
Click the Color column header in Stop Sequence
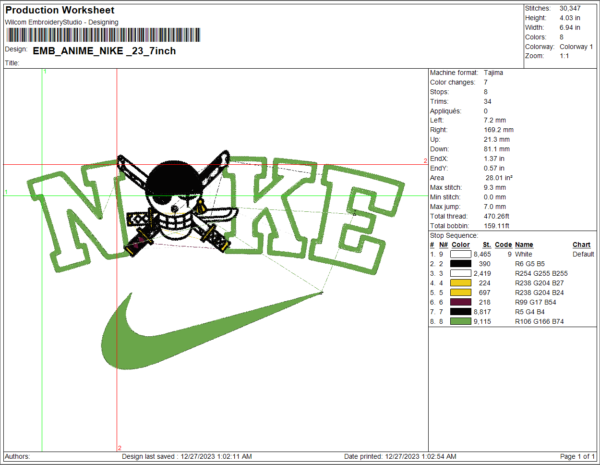[459, 245]
